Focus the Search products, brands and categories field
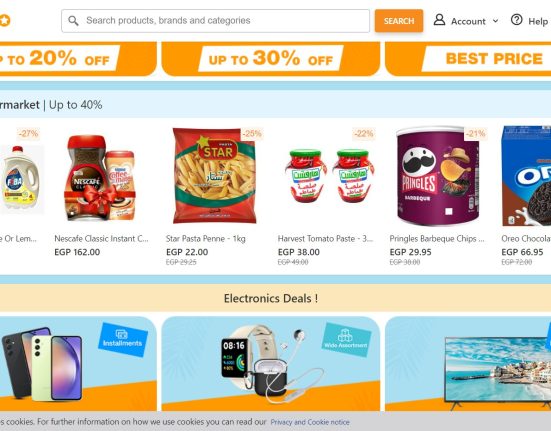 215,21
